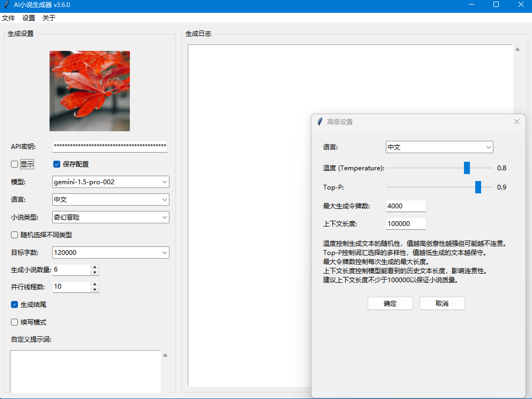Open the 设置 menu
532x399 pixels.
[29, 18]
